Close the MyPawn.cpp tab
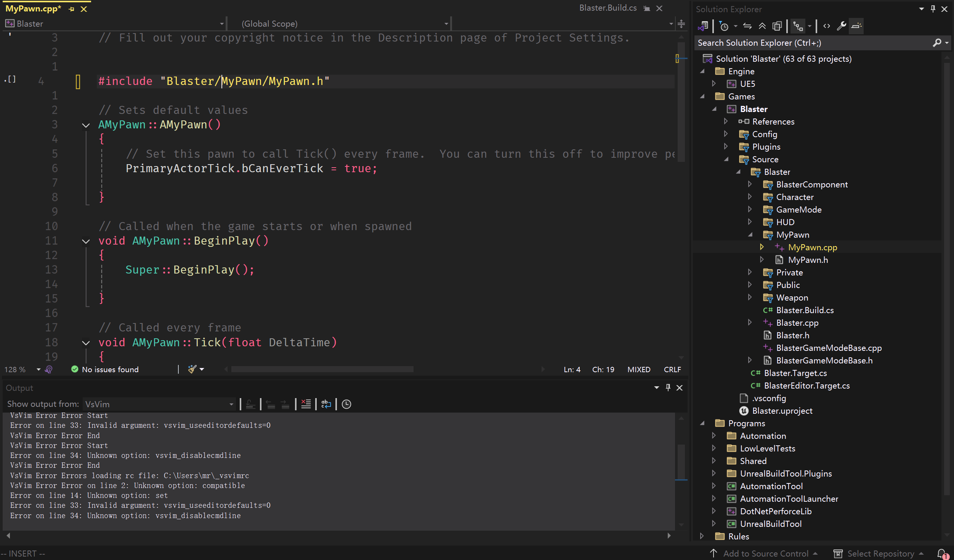Viewport: 954px width, 560px height. 84,9
